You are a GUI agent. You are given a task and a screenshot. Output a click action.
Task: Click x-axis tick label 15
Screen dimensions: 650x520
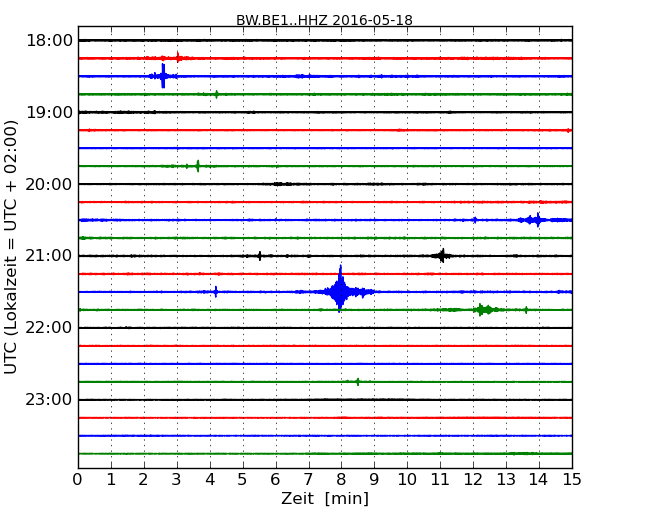[572, 480]
